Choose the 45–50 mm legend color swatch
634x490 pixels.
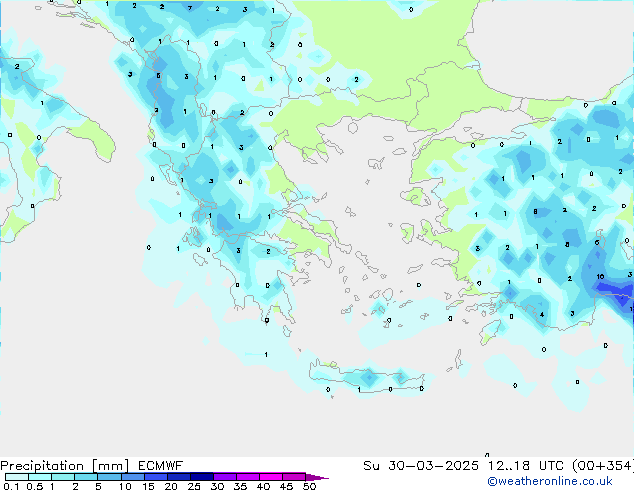[x=294, y=477]
